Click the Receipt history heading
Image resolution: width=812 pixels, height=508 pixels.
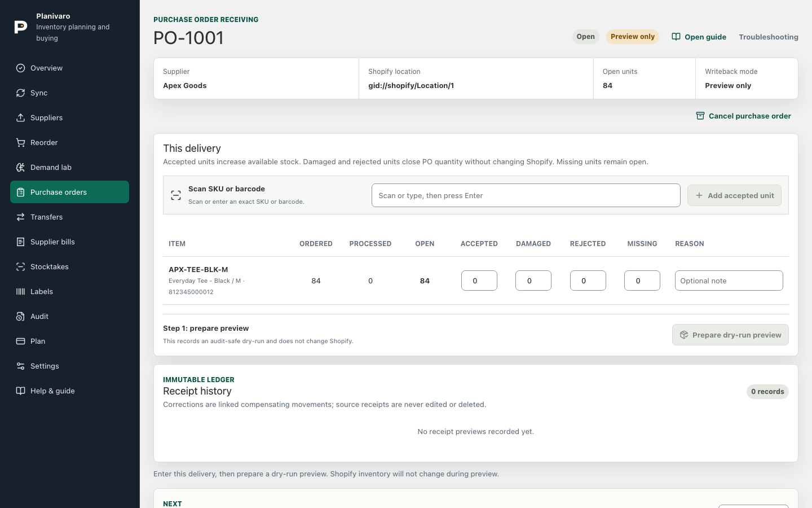coord(197,391)
